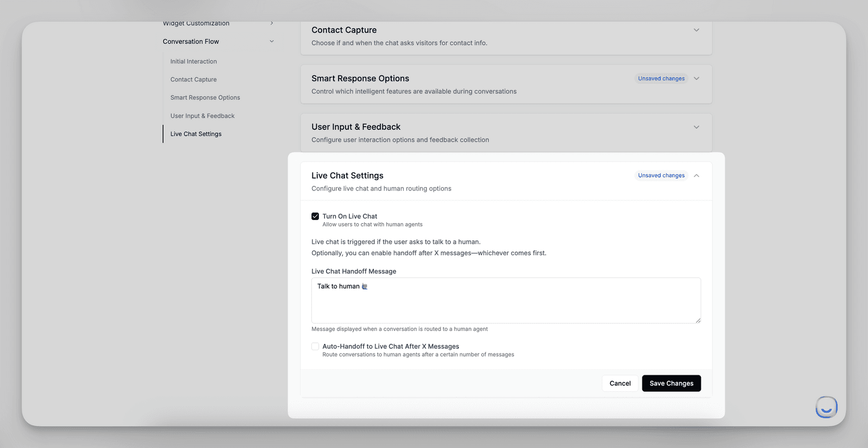The image size is (868, 448).
Task: Click the Save Changes button
Action: [672, 383]
